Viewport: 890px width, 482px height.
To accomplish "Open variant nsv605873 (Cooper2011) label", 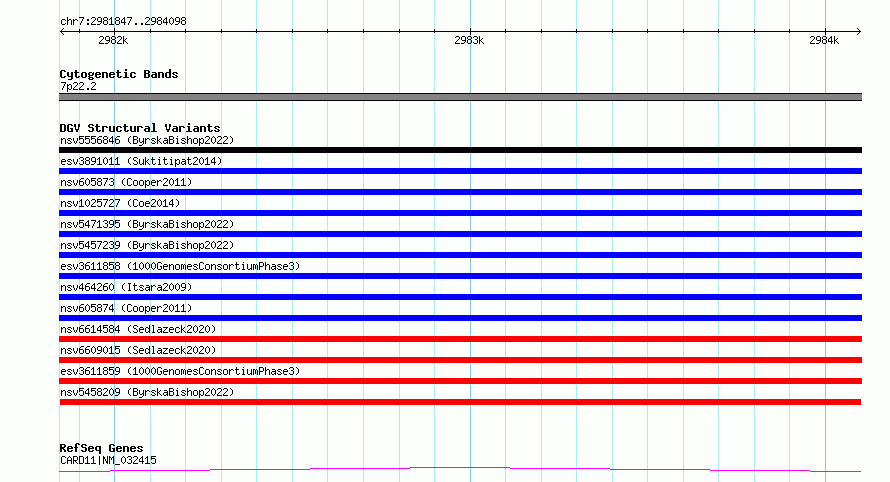I will (x=126, y=182).
